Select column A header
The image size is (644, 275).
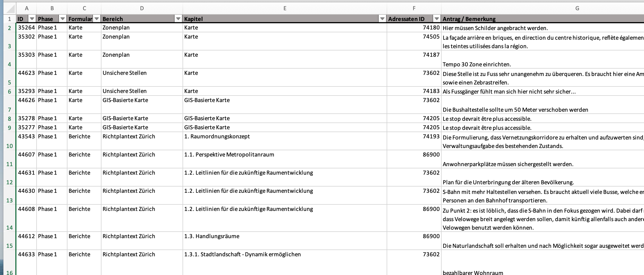[x=27, y=9]
